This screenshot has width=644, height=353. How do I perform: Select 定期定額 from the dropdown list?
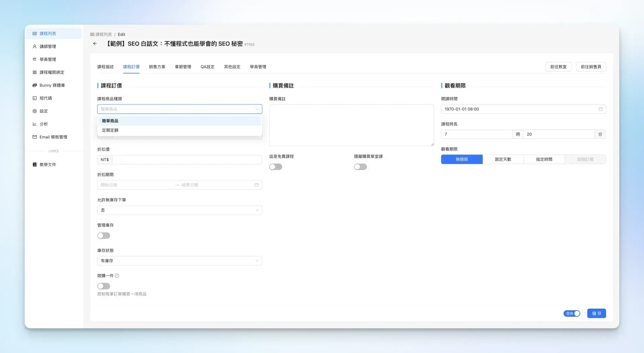pyautogui.click(x=110, y=130)
